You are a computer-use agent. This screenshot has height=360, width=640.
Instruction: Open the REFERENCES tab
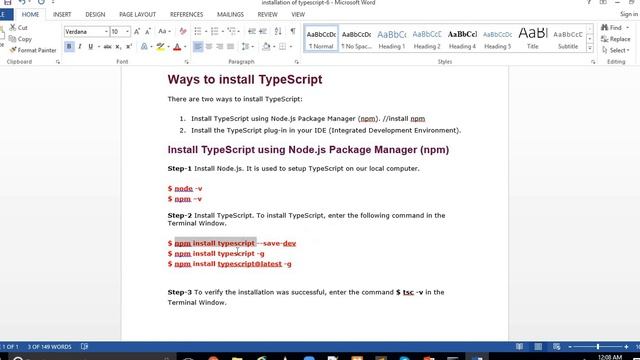187,14
